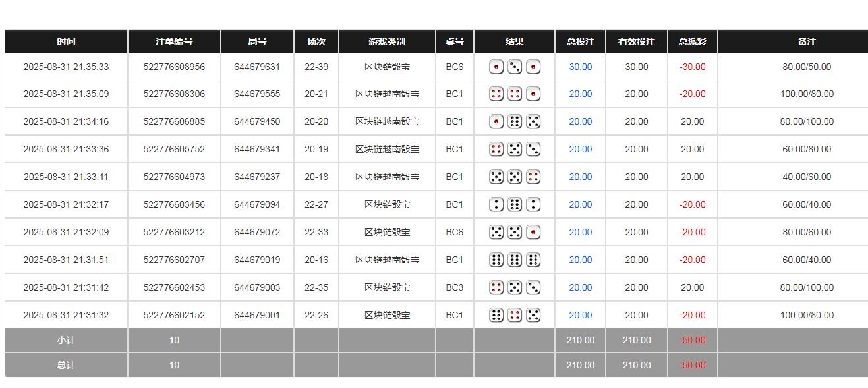The image size is (868, 388).
Task: Click the first dice icon in row 644679631
Action: [x=496, y=67]
